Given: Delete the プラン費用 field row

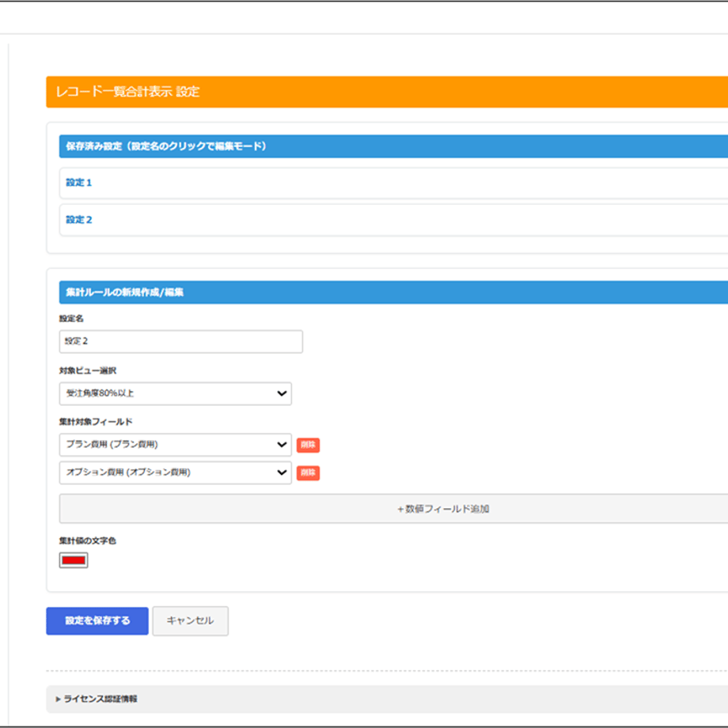Looking at the screenshot, I should click(308, 445).
